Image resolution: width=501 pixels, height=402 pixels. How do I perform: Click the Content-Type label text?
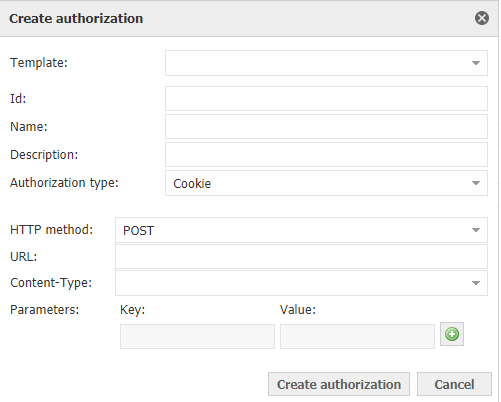[x=51, y=283]
